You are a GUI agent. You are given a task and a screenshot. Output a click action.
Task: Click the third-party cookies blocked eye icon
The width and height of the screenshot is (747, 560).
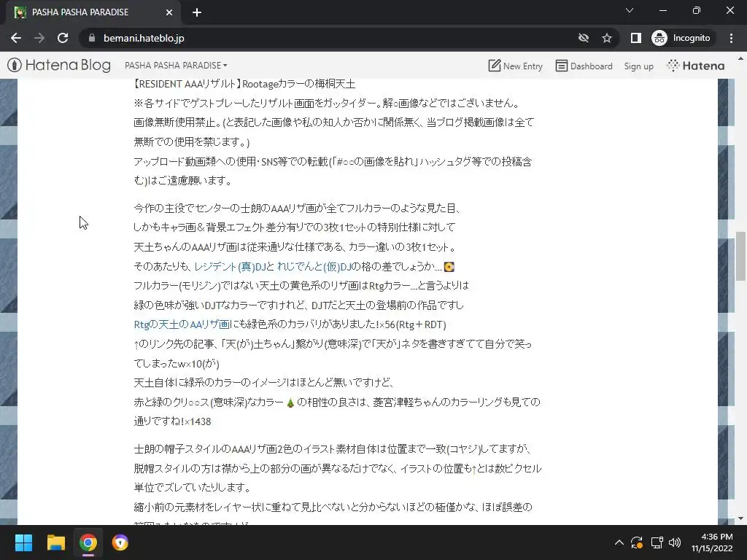583,38
